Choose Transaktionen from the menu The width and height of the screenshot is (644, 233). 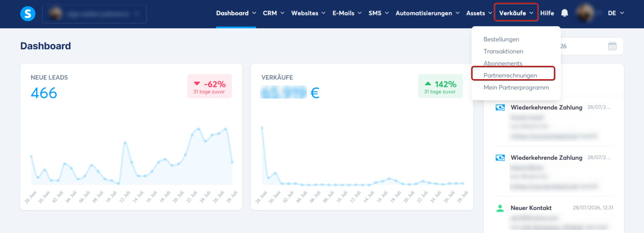(x=503, y=51)
